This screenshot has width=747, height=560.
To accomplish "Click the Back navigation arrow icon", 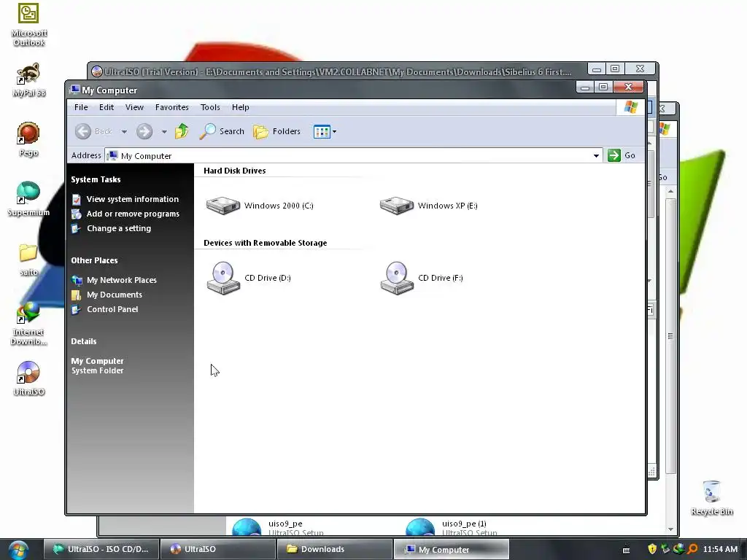I will pyautogui.click(x=83, y=131).
